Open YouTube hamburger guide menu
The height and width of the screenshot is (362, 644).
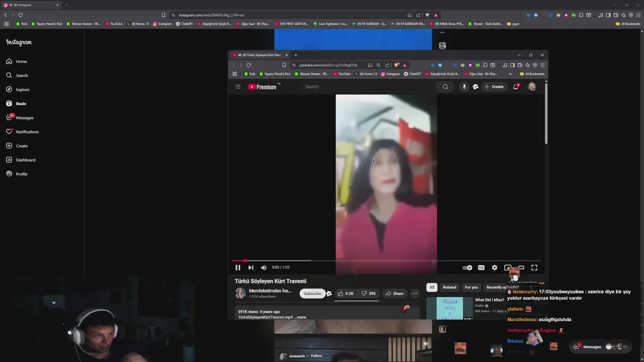(x=238, y=86)
